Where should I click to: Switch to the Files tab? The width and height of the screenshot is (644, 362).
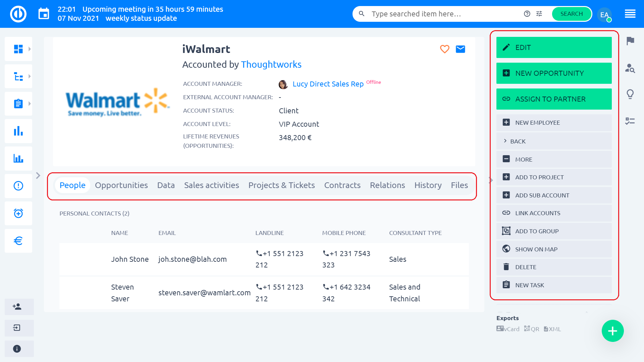459,185
